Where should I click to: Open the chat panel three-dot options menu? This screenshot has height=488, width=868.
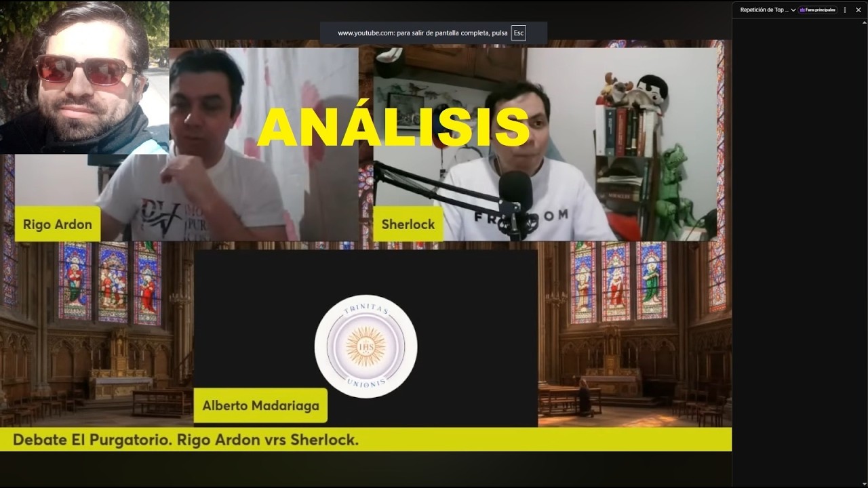(845, 10)
